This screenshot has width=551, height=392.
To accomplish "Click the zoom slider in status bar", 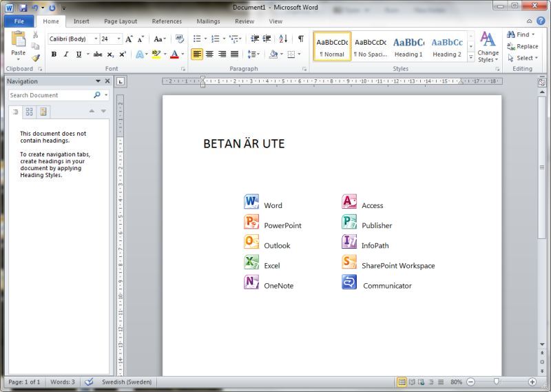I will click(x=497, y=382).
